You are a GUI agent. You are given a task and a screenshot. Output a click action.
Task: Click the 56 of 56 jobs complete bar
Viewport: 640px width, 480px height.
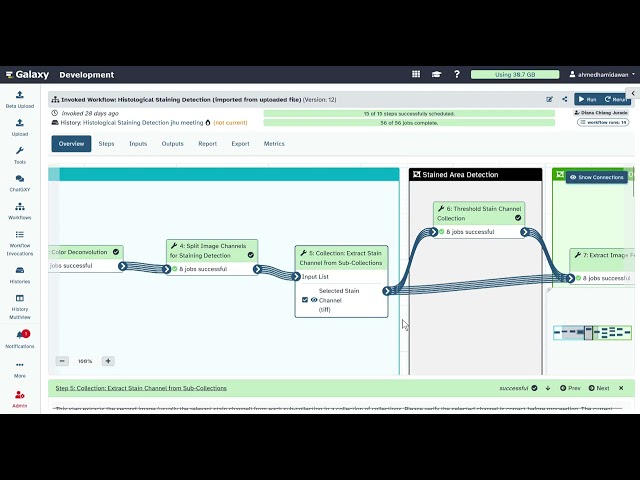point(409,123)
